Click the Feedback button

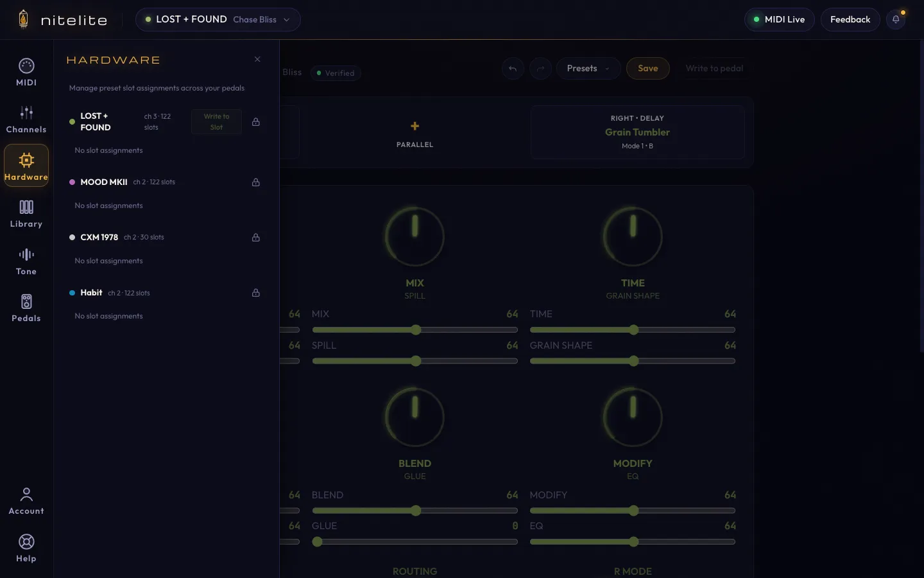(x=850, y=19)
